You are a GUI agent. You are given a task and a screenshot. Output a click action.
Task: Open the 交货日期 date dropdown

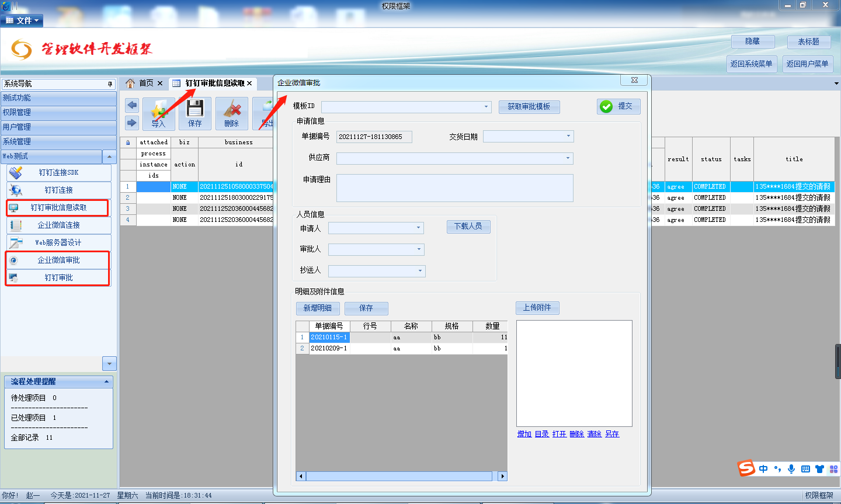(x=568, y=137)
